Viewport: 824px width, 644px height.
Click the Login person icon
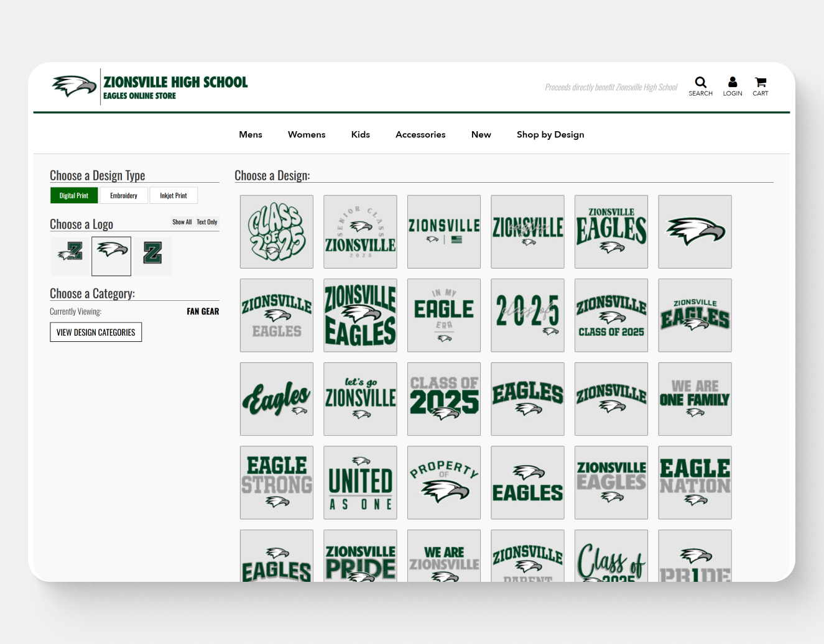[733, 86]
